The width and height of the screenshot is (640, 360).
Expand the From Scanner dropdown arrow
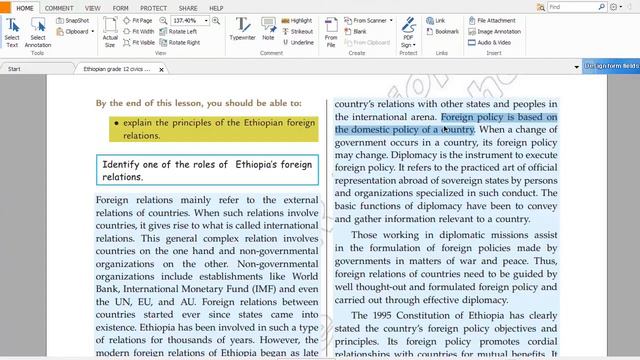tap(391, 20)
